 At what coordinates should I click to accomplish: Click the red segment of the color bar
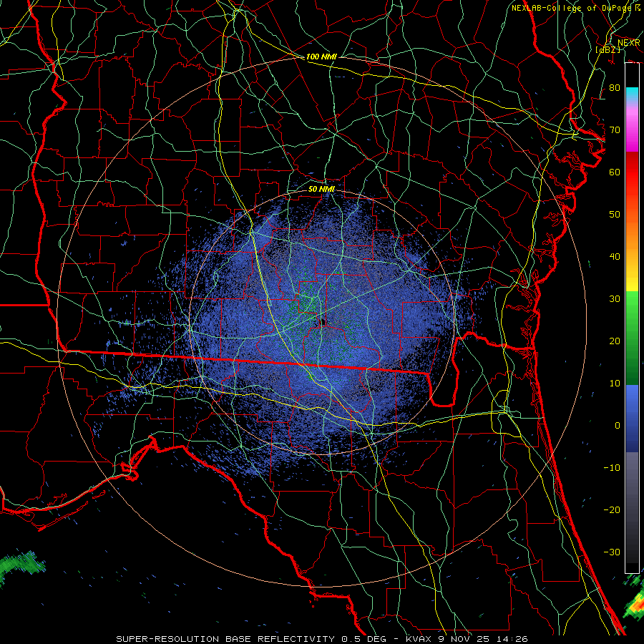(632, 172)
